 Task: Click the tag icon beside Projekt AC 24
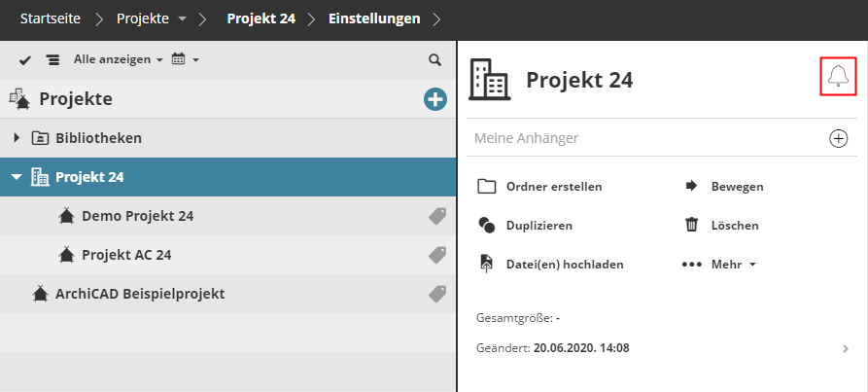[437, 255]
